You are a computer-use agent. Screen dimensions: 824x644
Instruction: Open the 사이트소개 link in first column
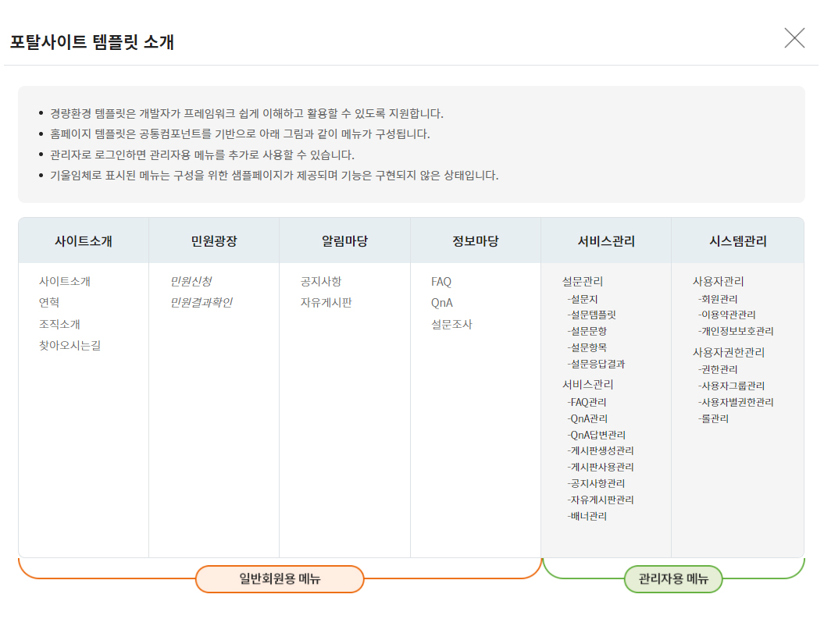(x=65, y=281)
